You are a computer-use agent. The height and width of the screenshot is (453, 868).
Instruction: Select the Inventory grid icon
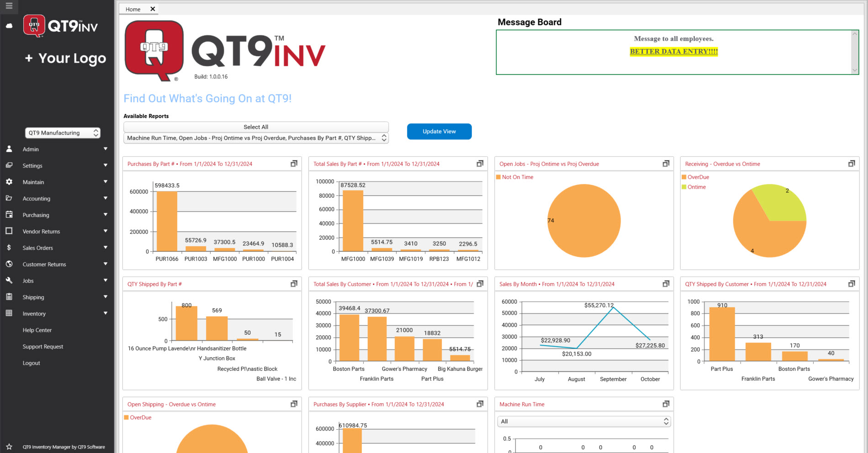9,313
